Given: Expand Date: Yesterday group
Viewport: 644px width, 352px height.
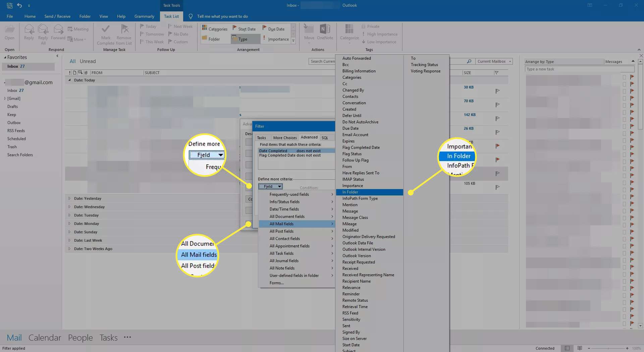Looking at the screenshot, I should click(69, 198).
